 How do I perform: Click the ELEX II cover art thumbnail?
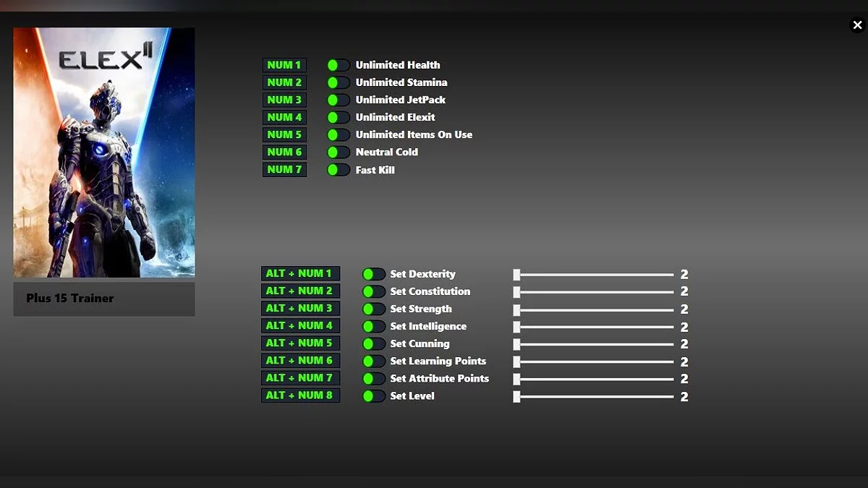[104, 153]
